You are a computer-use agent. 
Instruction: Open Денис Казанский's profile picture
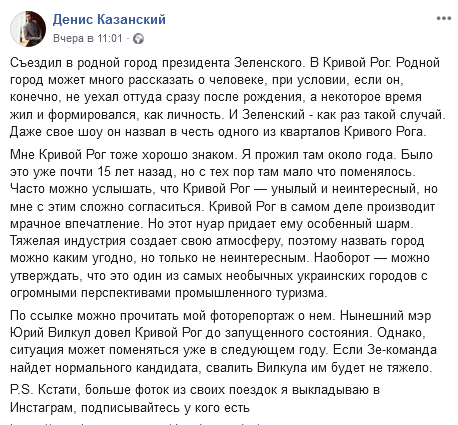click(x=28, y=29)
